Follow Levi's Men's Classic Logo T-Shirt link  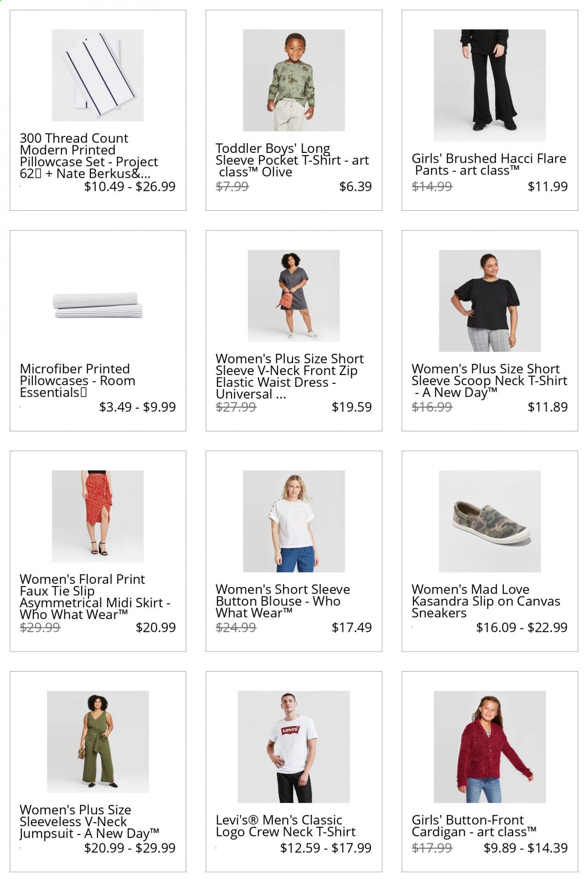click(286, 826)
